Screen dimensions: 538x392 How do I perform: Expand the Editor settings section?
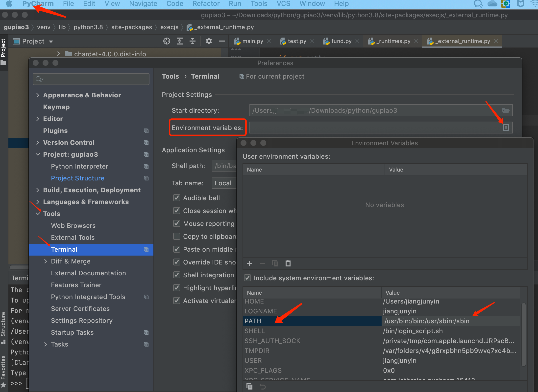(x=38, y=119)
